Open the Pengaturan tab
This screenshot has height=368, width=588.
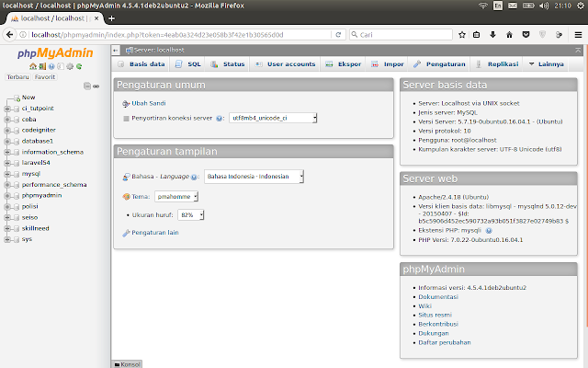[x=439, y=64]
